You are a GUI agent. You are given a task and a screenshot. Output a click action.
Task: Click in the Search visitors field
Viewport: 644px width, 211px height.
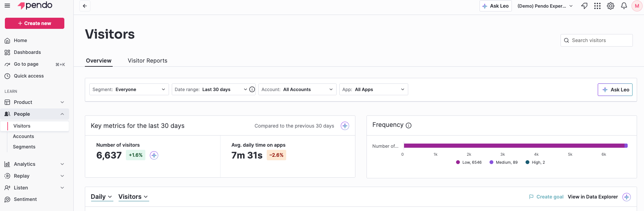coord(597,40)
